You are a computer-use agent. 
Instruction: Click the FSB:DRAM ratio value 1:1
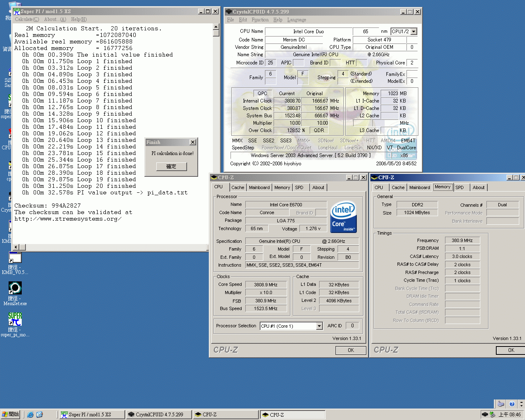tap(462, 249)
